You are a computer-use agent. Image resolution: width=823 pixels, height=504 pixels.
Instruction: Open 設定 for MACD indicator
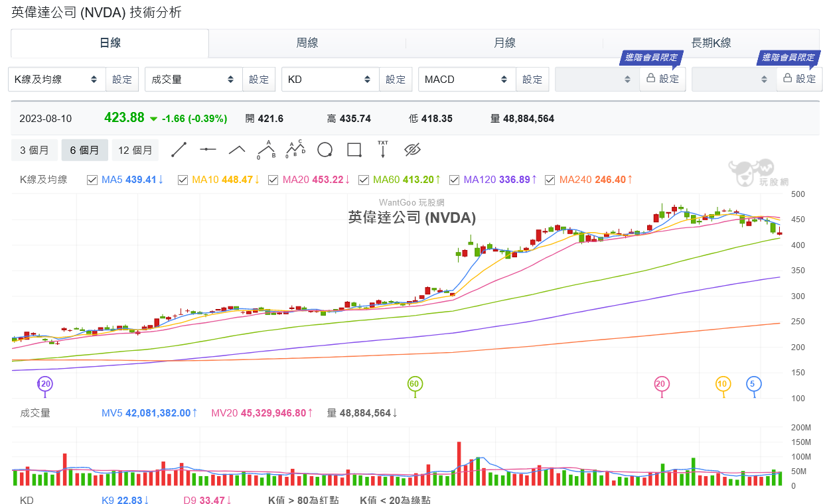pyautogui.click(x=532, y=79)
